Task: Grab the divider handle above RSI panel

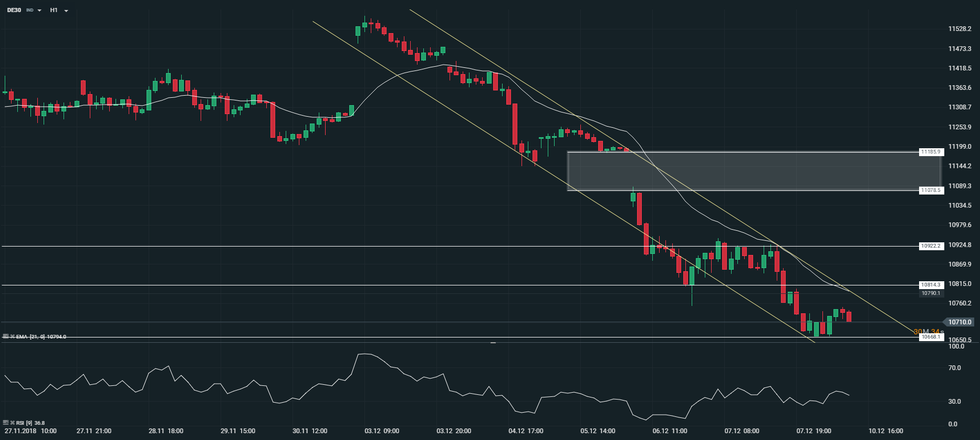Action: 493,343
